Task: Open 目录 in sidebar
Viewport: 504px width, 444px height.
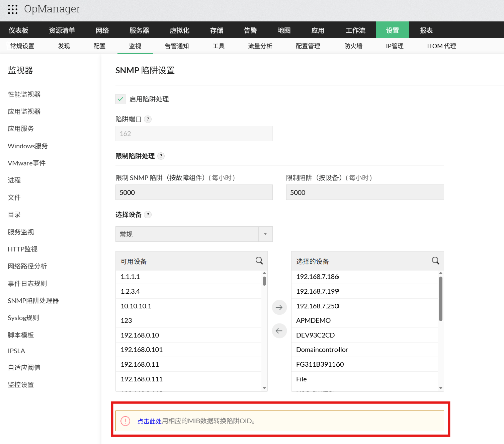Action: pos(14,215)
